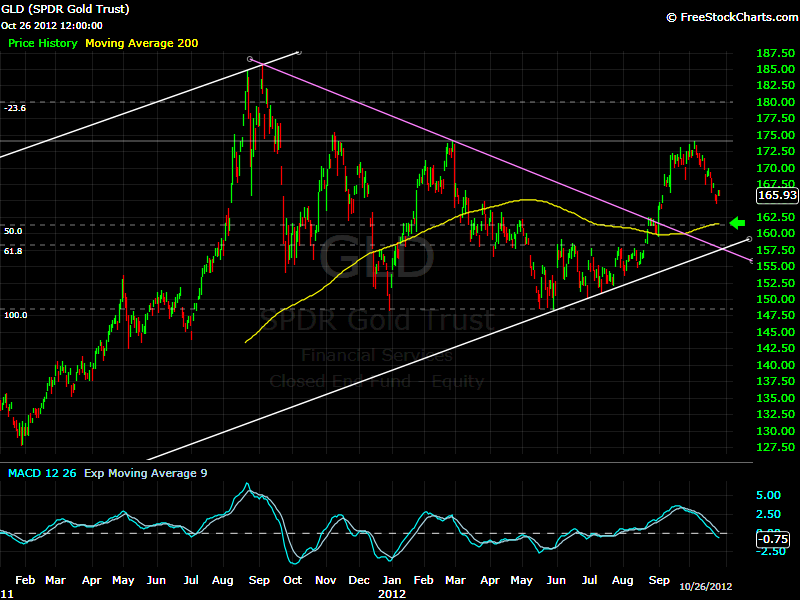Click the 185.00 price axis label
Image resolution: width=800 pixels, height=600 pixels.
coord(776,69)
